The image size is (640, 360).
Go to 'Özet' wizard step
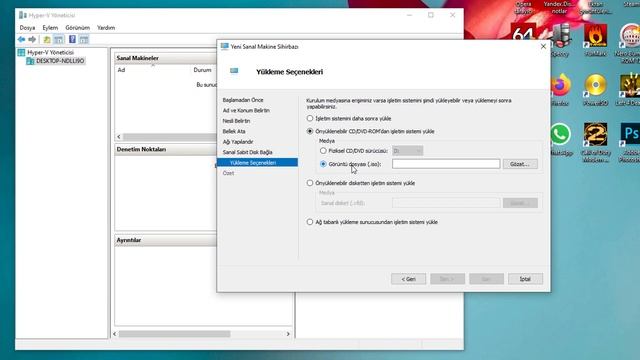click(228, 173)
